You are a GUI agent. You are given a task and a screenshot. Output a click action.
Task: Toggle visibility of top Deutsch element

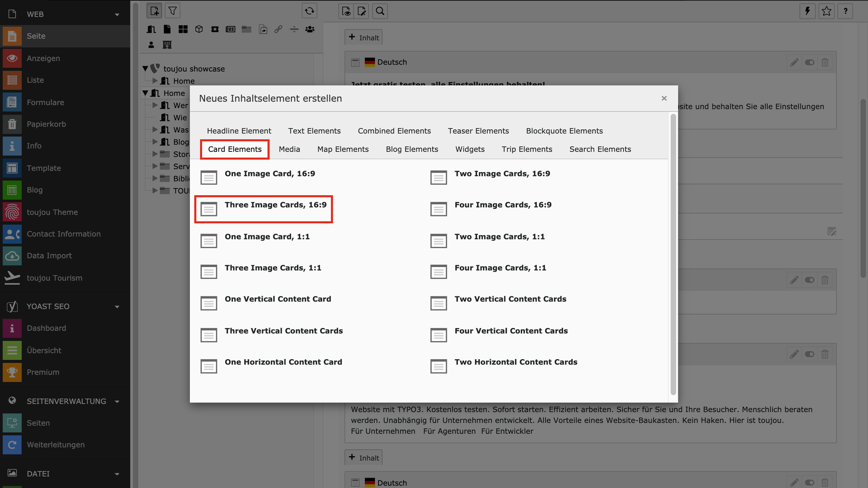[x=810, y=62]
